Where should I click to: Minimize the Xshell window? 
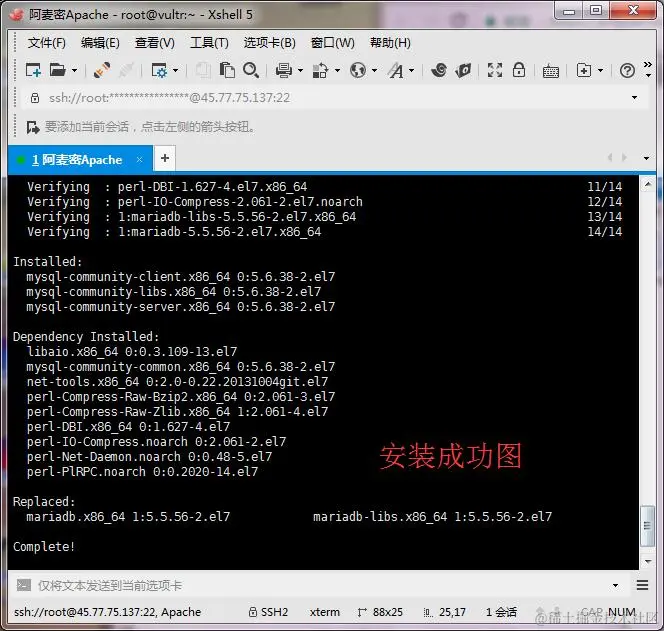[569, 11]
